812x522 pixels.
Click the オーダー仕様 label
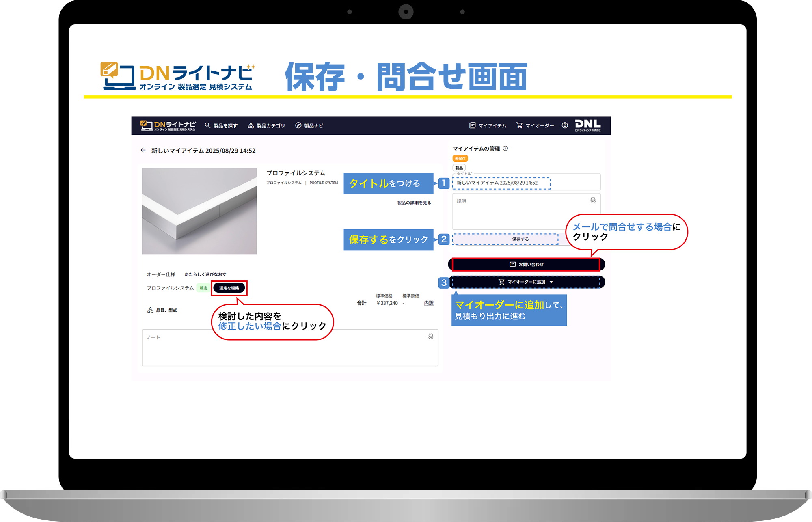coord(161,274)
